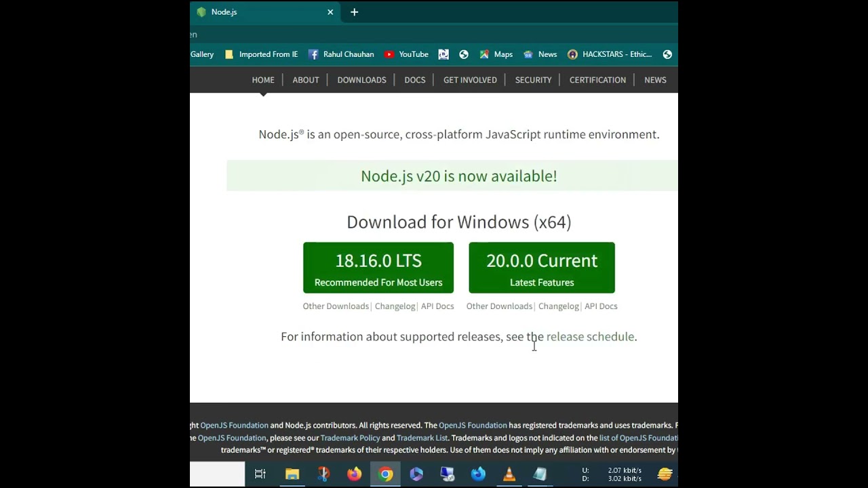Click the upload/download network speed meter
This screenshot has height=488, width=868.
click(x=612, y=474)
